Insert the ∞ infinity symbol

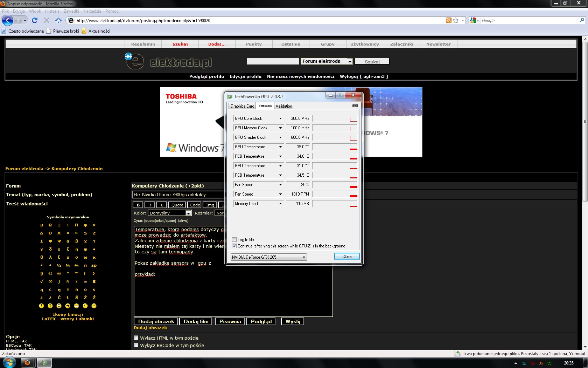tap(50, 281)
